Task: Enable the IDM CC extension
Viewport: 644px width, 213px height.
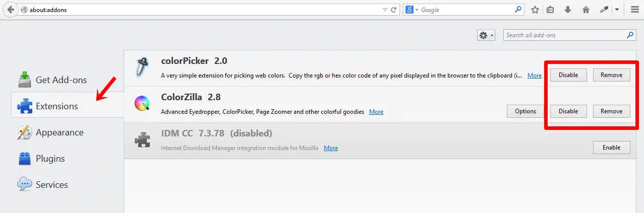Action: pos(612,148)
